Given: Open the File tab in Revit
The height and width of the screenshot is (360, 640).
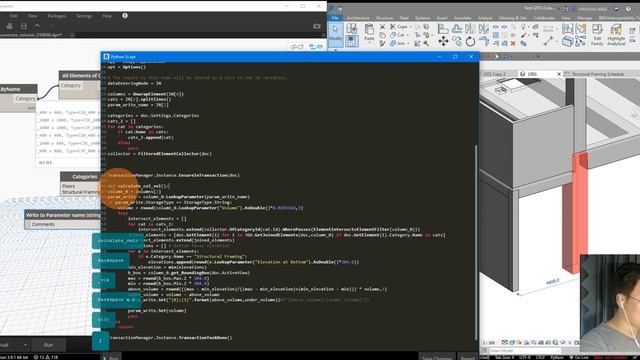Looking at the screenshot, I should [x=335, y=18].
